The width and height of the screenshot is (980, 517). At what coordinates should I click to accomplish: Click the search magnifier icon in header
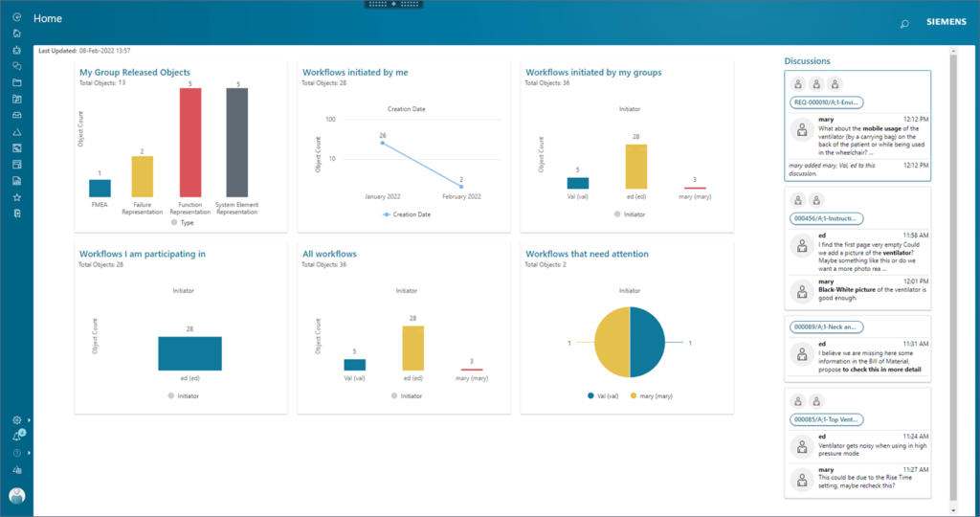click(904, 24)
